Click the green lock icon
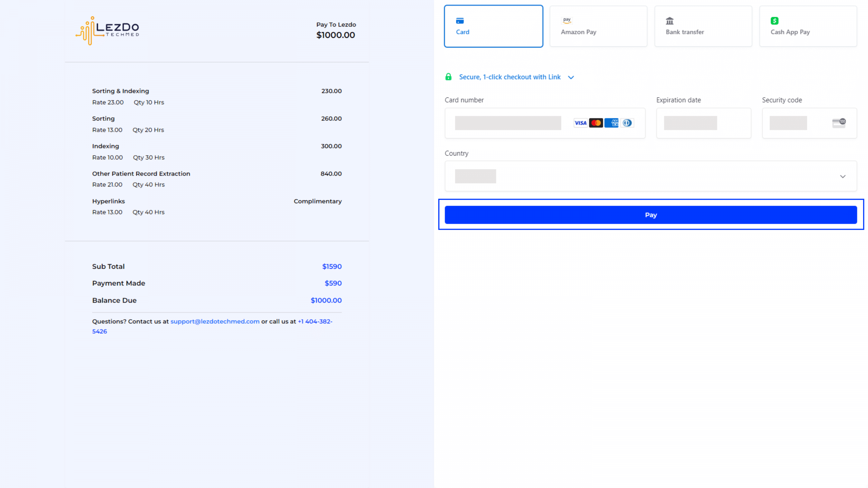This screenshot has height=488, width=868. click(x=448, y=77)
